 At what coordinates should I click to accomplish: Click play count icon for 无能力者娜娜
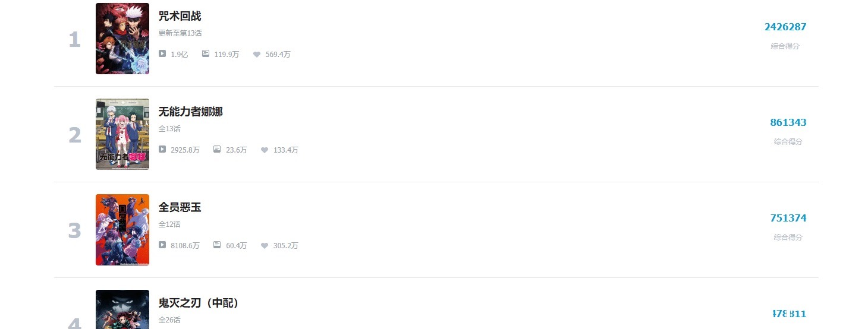162,149
